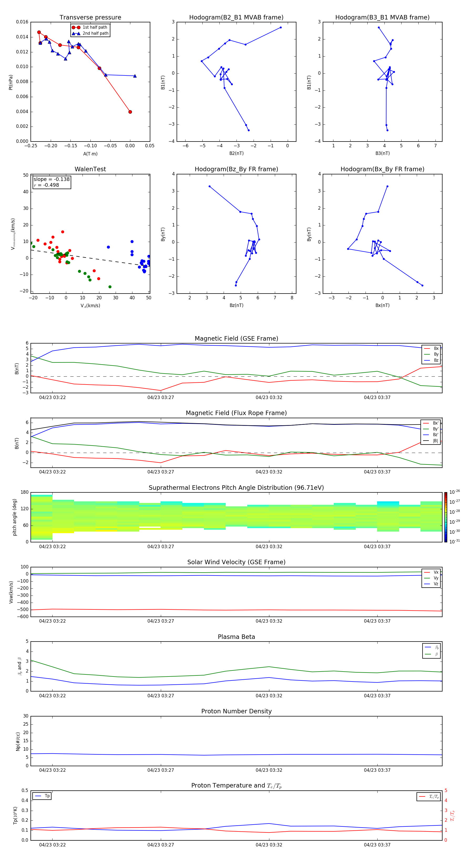Select the Tp legend entry
The image size is (473, 868).
point(42,796)
